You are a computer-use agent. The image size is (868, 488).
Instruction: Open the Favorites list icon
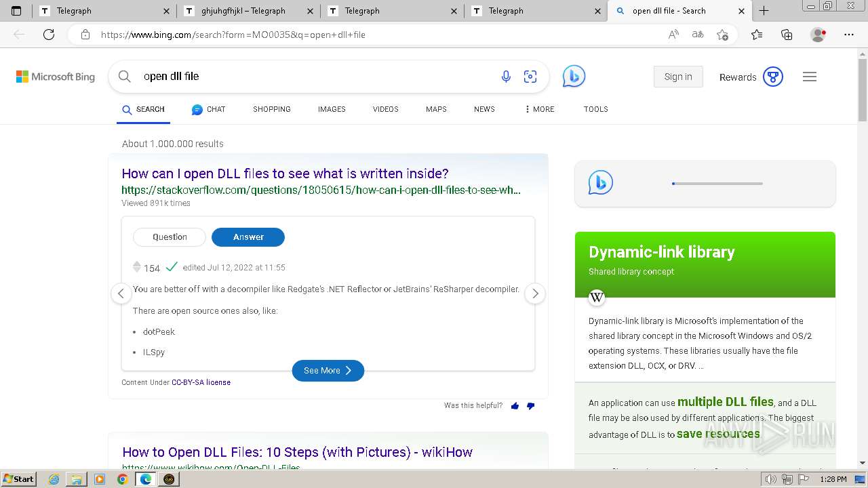click(x=757, y=35)
